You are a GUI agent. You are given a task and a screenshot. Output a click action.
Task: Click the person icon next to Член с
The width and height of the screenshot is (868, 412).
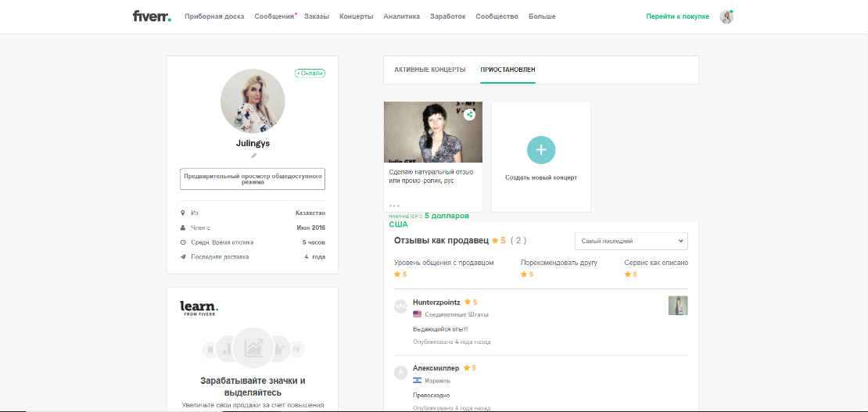pos(183,227)
